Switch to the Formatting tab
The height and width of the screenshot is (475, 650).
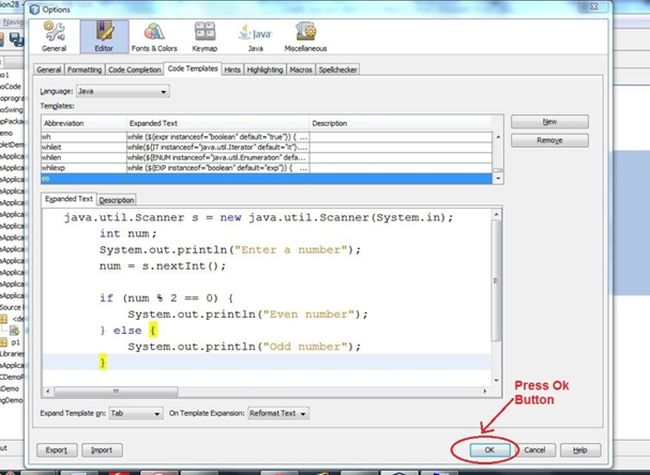[85, 70]
